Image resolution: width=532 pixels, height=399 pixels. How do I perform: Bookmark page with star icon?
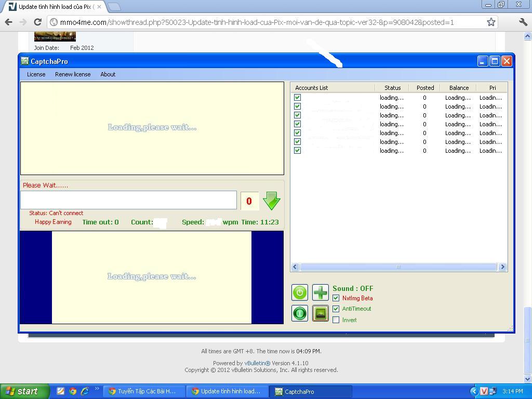coord(490,22)
